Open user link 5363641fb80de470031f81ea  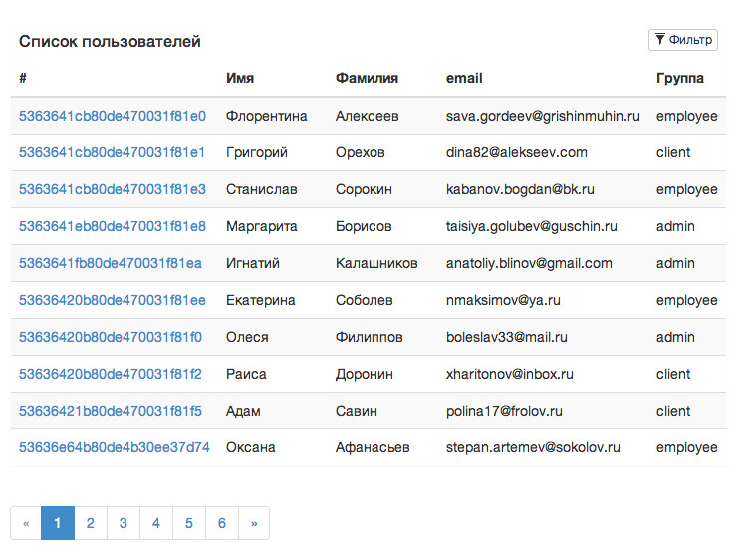pos(111,263)
